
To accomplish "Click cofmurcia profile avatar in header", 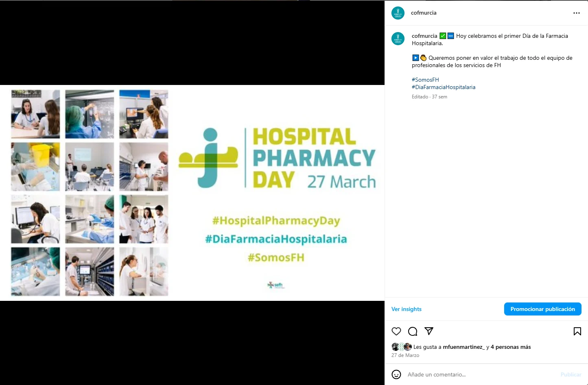I will [x=398, y=13].
